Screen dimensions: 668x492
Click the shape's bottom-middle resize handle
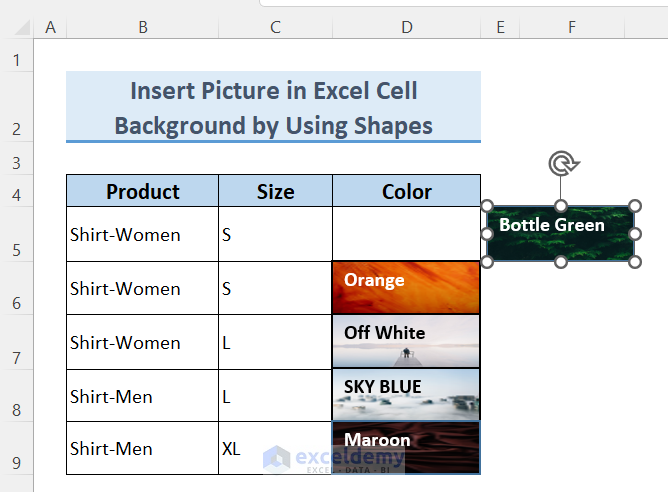[x=561, y=261]
